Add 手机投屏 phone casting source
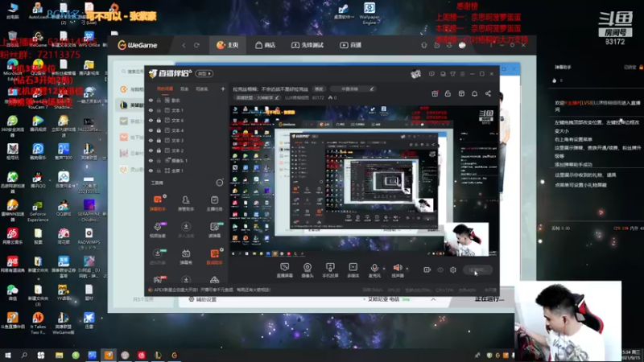 [330, 270]
